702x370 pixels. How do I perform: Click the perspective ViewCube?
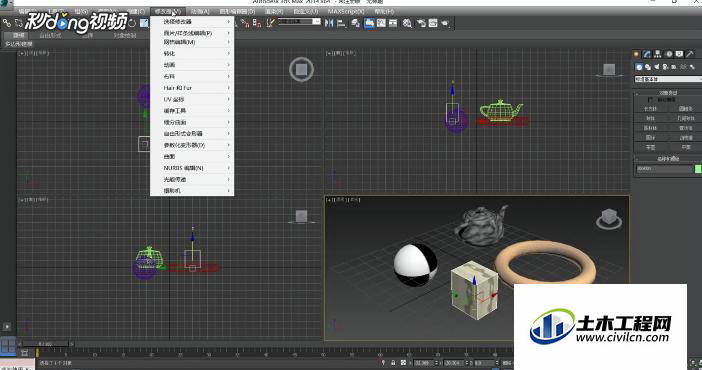[x=608, y=219]
